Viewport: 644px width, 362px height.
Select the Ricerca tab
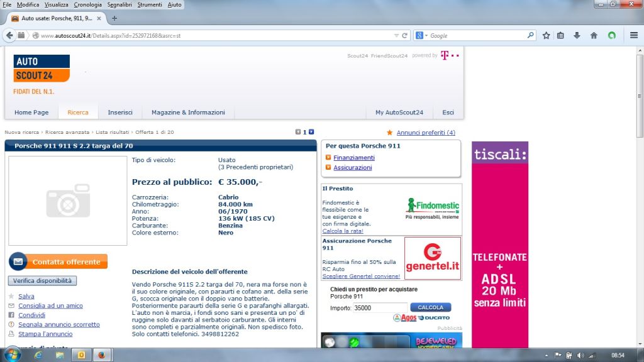(x=78, y=112)
